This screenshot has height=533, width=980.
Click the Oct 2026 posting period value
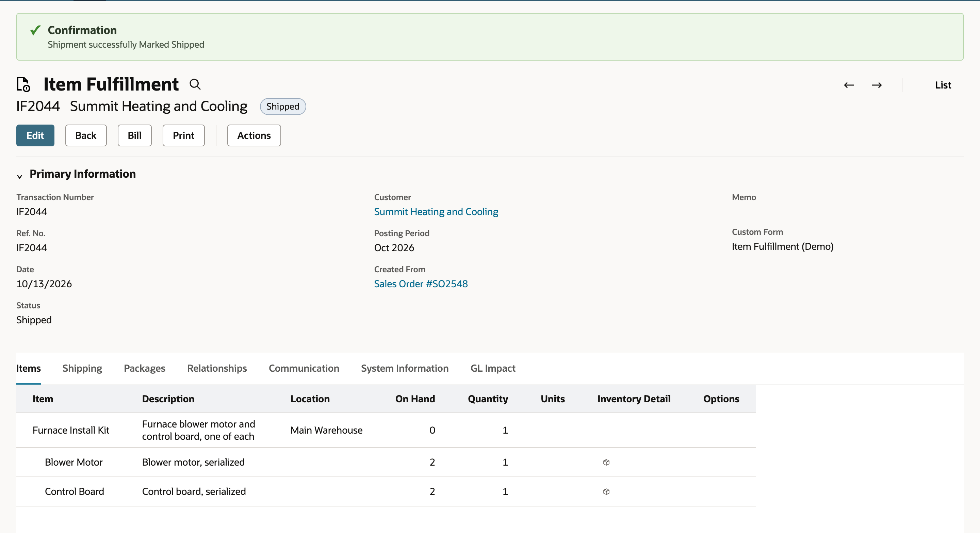pos(394,248)
